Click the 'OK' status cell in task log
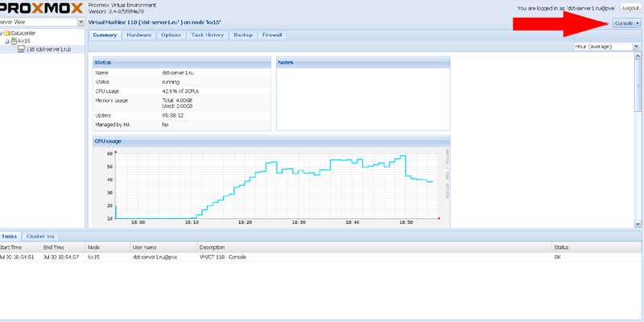 557,257
